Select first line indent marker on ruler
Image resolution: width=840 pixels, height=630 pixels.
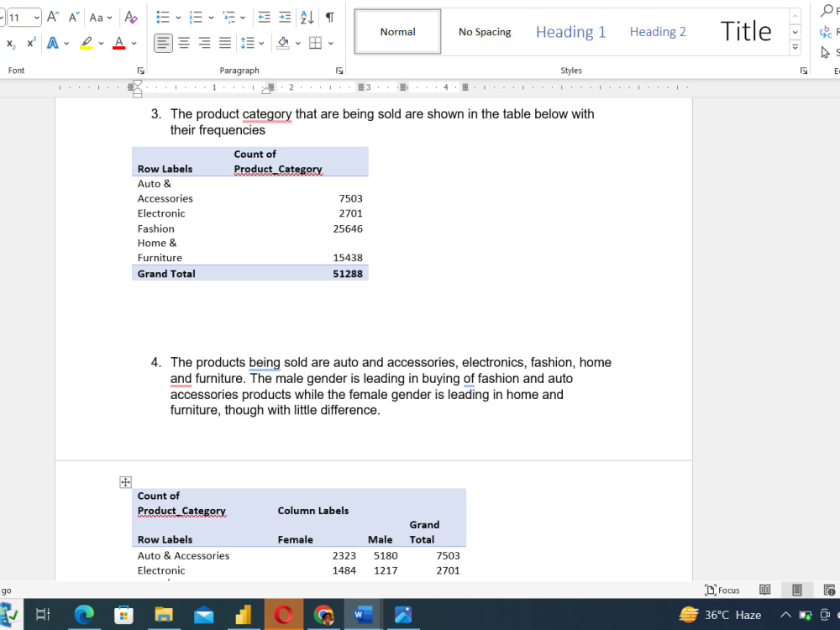[x=137, y=83]
